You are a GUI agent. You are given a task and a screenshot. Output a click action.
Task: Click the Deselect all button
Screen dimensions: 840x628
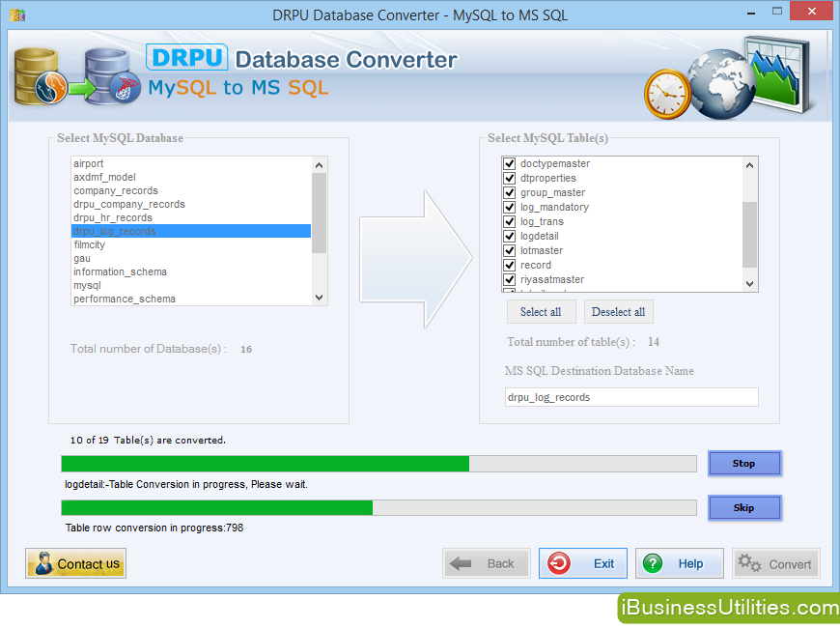click(618, 312)
